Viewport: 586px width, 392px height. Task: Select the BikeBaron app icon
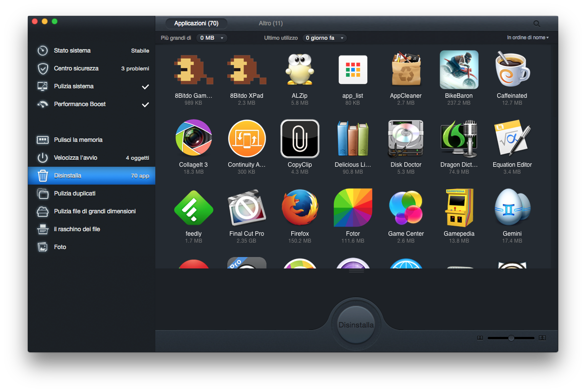[459, 70]
